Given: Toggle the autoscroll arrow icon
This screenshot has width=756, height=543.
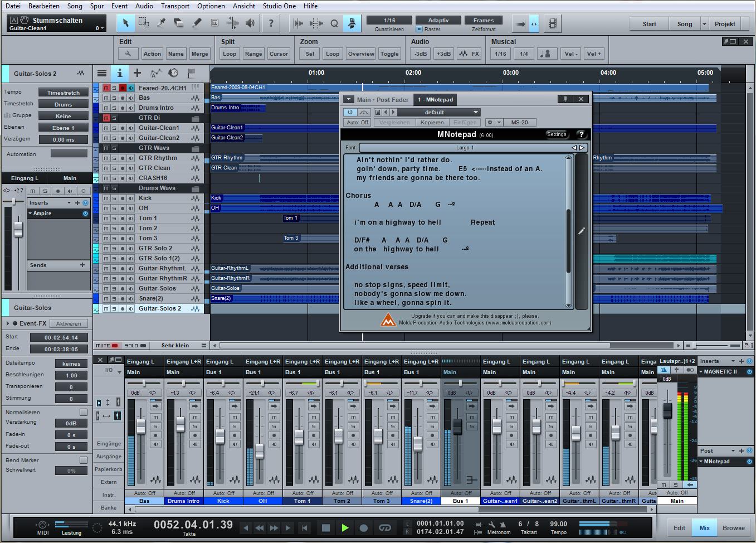Looking at the screenshot, I should pos(521,23).
